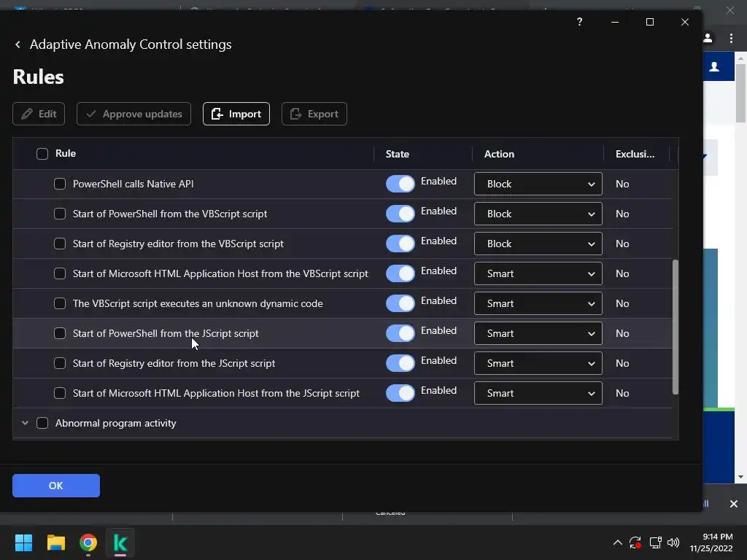Viewport: 747px width, 560px height.
Task: Confirm settings with the OK button
Action: point(56,486)
